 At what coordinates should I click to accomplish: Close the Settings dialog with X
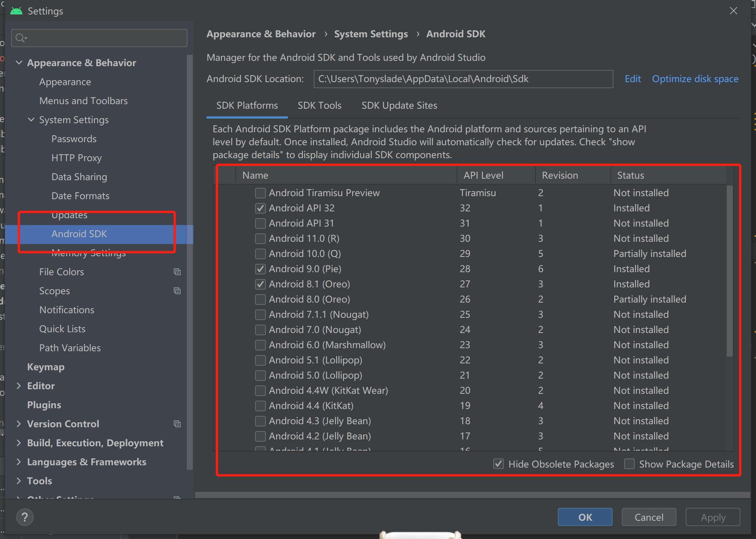[x=734, y=11]
